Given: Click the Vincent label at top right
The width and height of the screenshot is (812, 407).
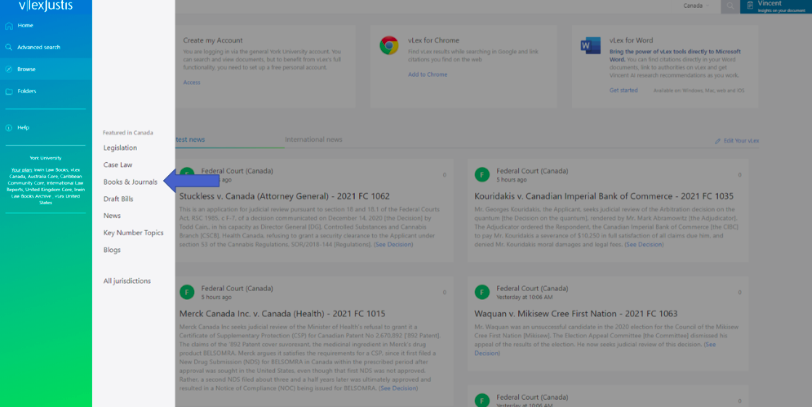Looking at the screenshot, I should tap(770, 3).
